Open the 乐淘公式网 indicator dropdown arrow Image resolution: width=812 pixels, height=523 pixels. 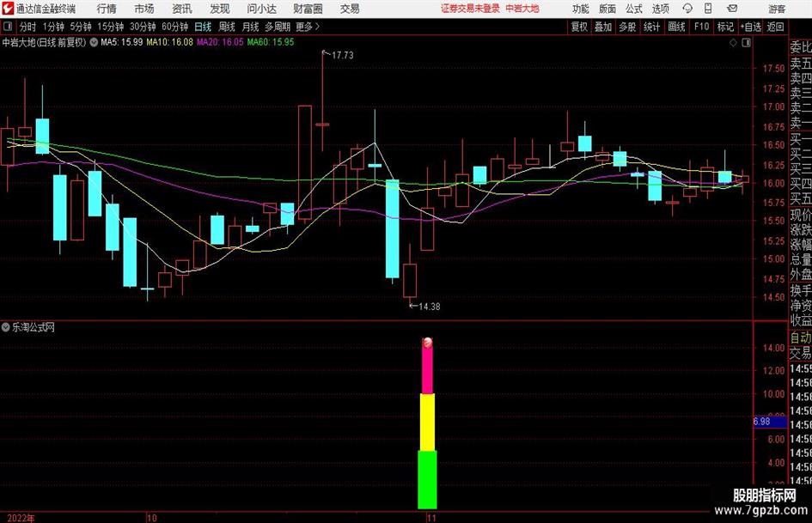pyautogui.click(x=6, y=326)
